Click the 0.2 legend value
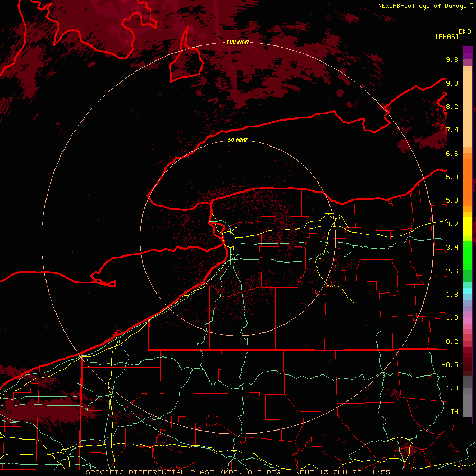The width and height of the screenshot is (476, 476). coord(452,342)
